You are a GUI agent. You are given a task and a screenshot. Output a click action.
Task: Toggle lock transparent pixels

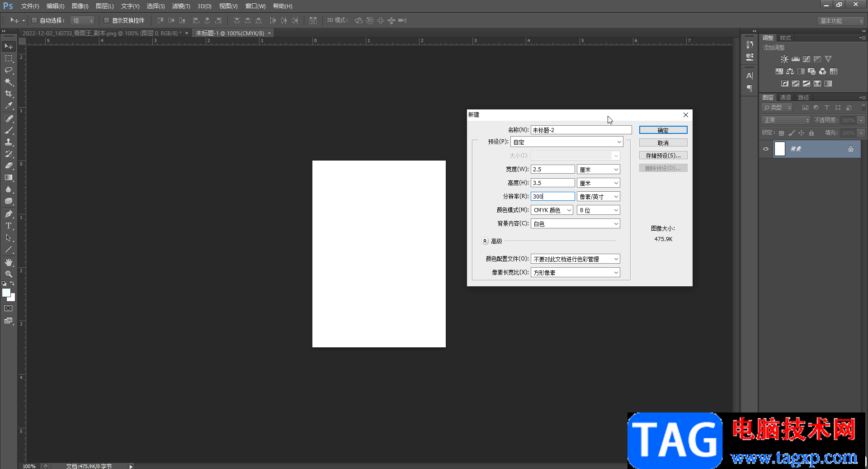click(781, 133)
